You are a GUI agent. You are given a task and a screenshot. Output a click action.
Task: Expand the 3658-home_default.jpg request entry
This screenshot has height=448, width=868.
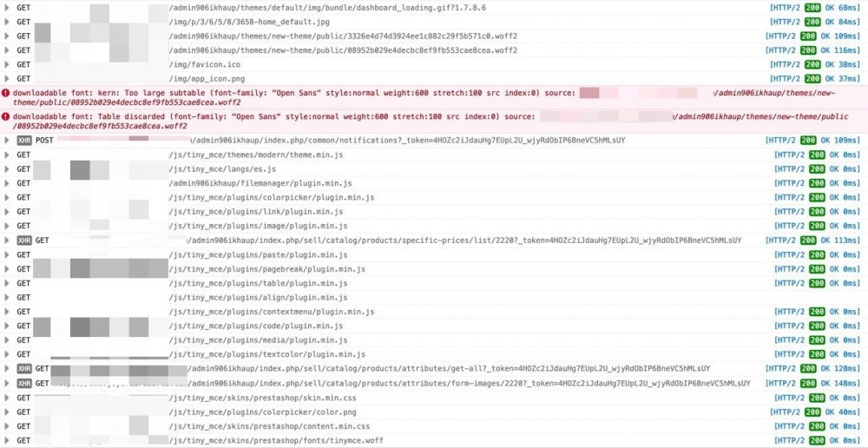point(7,23)
